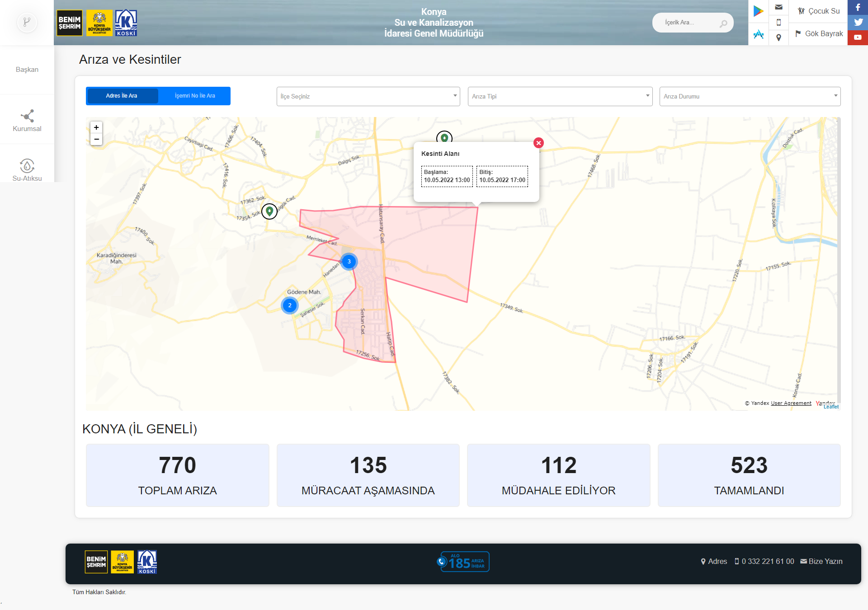
Task: Open the Twitter social link
Action: point(858,22)
